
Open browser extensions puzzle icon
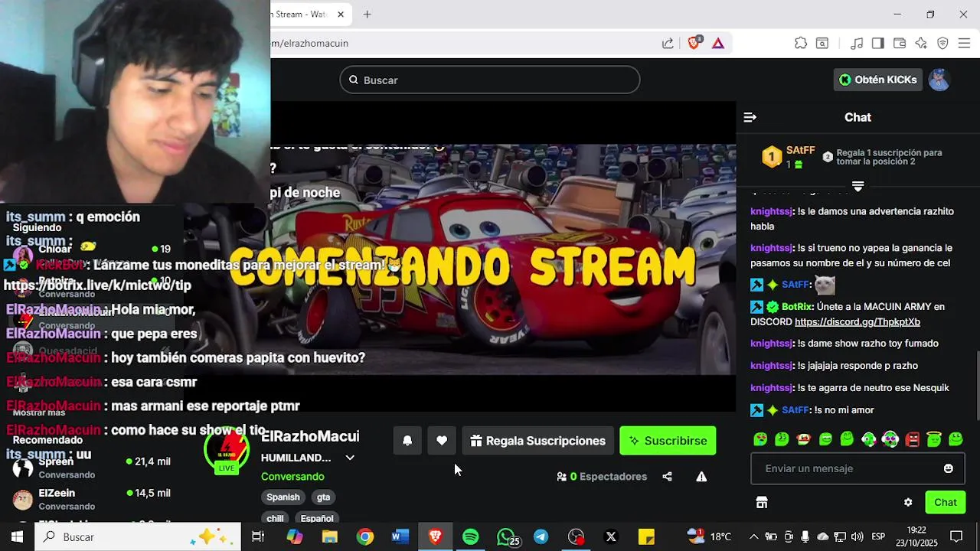coord(800,43)
